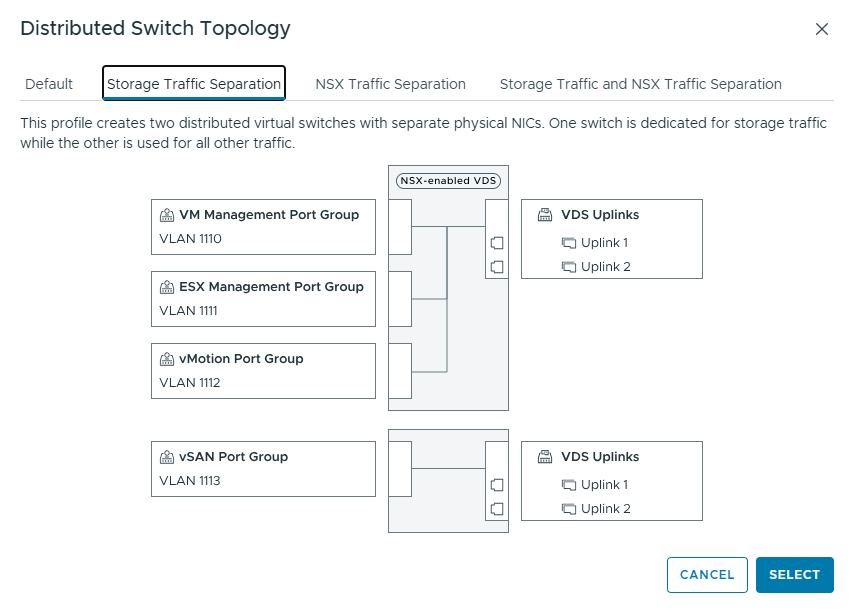This screenshot has width=857, height=612.
Task: Switch to the Default tab
Action: tap(49, 84)
